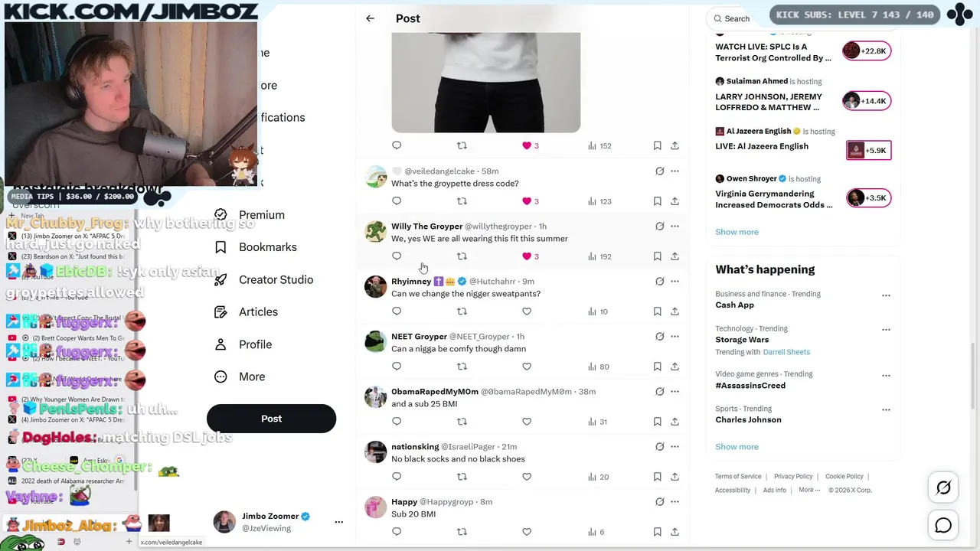Repost NEET Groyper's reply
This screenshot has width=980, height=551.
click(462, 367)
